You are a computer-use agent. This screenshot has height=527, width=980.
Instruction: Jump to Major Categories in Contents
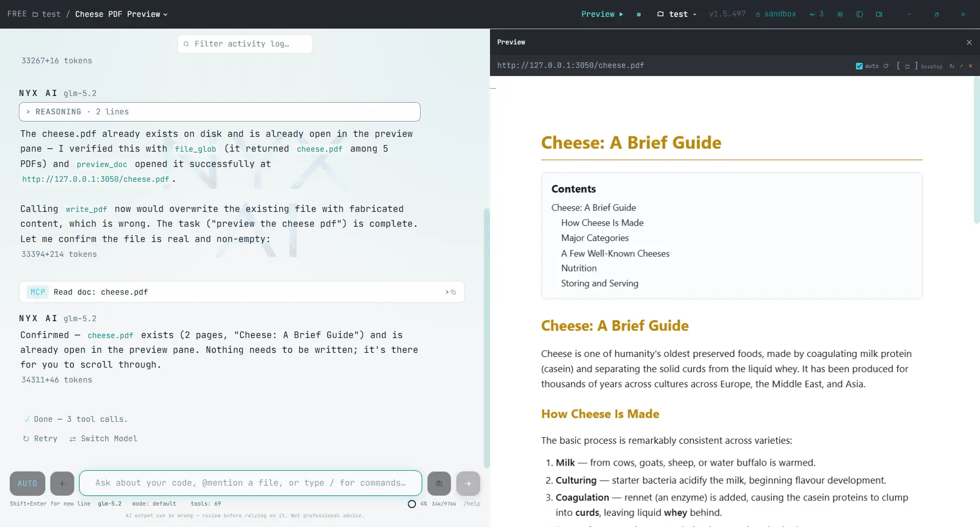(x=595, y=238)
